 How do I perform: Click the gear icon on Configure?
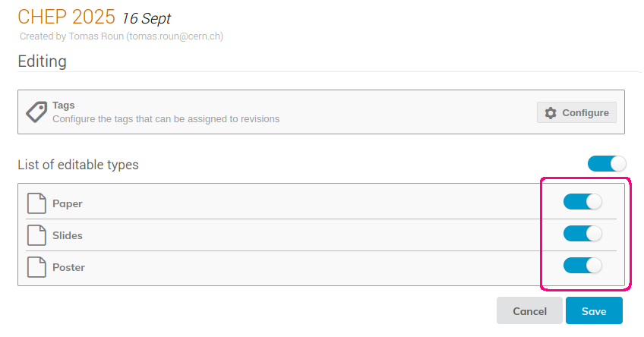tap(551, 113)
